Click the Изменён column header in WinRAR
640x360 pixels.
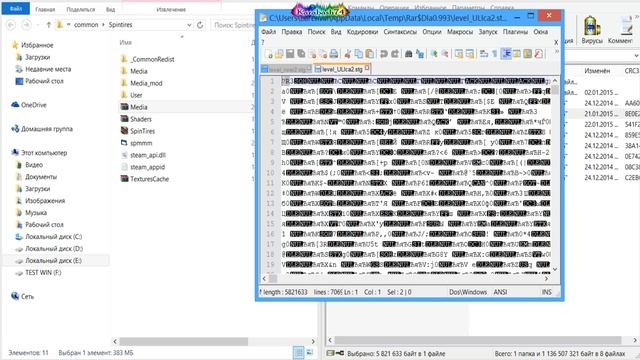pyautogui.click(x=597, y=71)
